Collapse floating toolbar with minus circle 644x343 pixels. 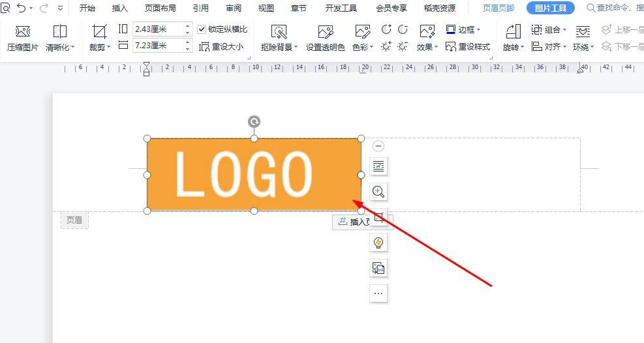pyautogui.click(x=378, y=145)
